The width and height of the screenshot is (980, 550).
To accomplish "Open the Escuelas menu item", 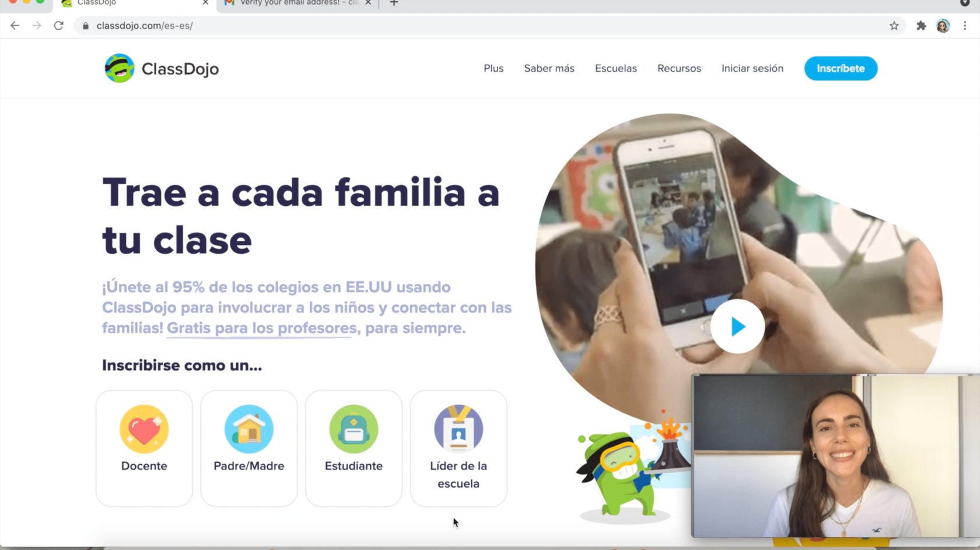I will (x=616, y=68).
